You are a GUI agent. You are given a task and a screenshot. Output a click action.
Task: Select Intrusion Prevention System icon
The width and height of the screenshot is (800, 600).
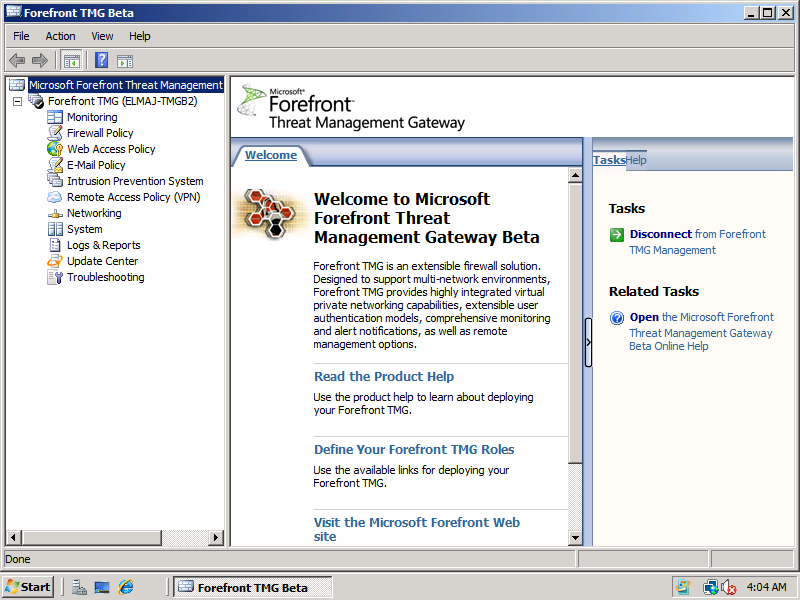tap(55, 181)
